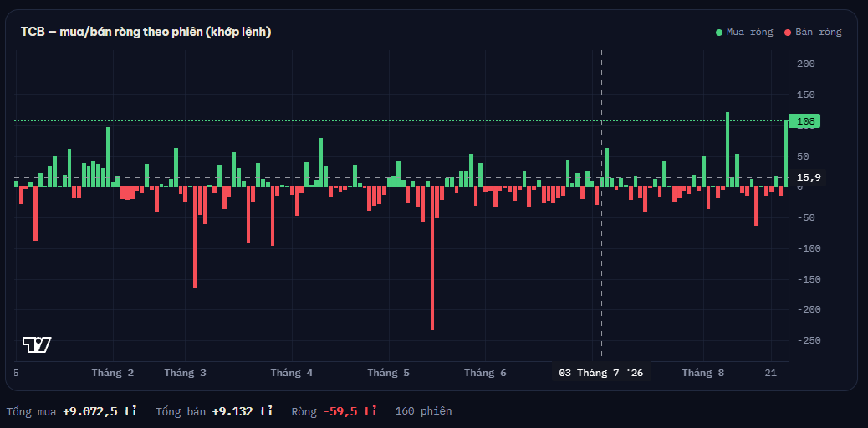Click the Tháng 5 axis label
868x428 pixels.
[389, 373]
